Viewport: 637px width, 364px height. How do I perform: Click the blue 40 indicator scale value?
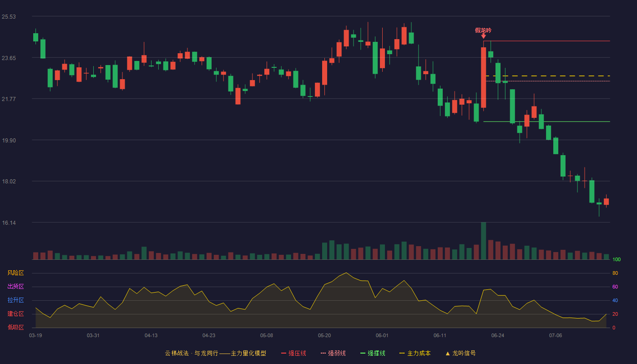tap(615, 300)
